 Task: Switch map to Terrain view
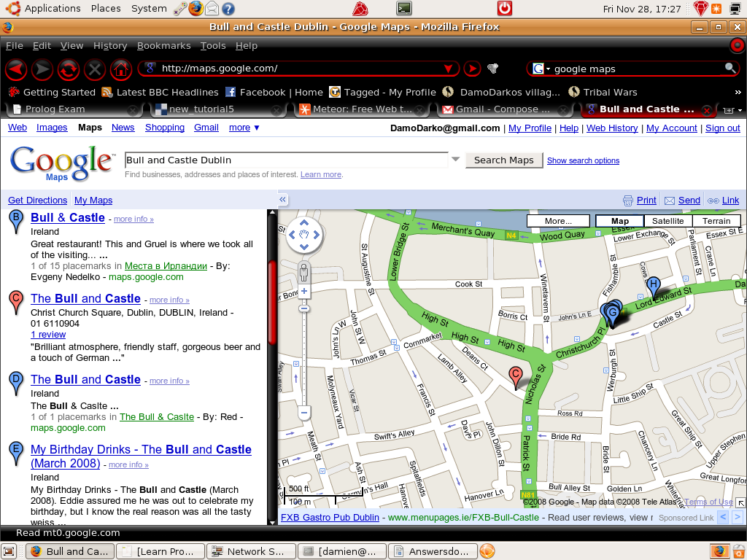point(716,221)
